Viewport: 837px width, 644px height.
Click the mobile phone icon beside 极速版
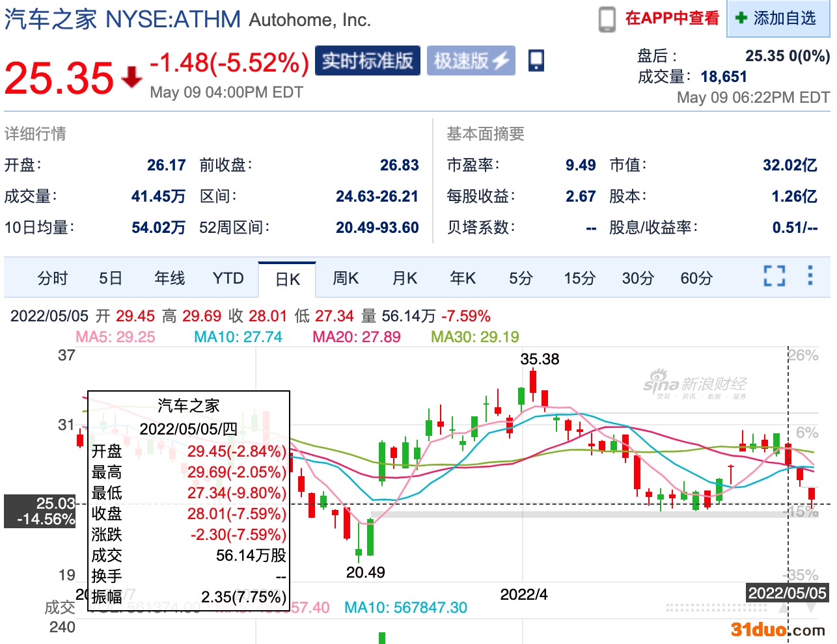pyautogui.click(x=536, y=60)
